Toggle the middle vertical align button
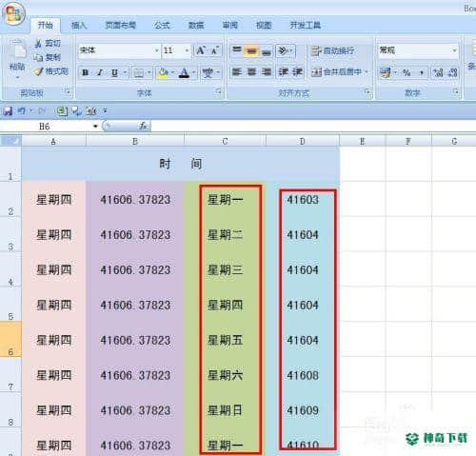The image size is (476, 456). tap(251, 50)
